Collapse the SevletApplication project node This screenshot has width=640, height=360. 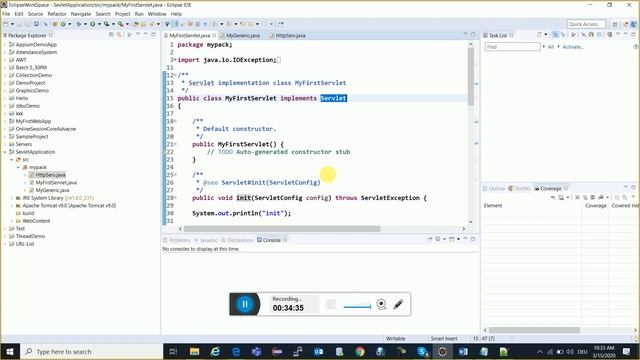(x=5, y=152)
